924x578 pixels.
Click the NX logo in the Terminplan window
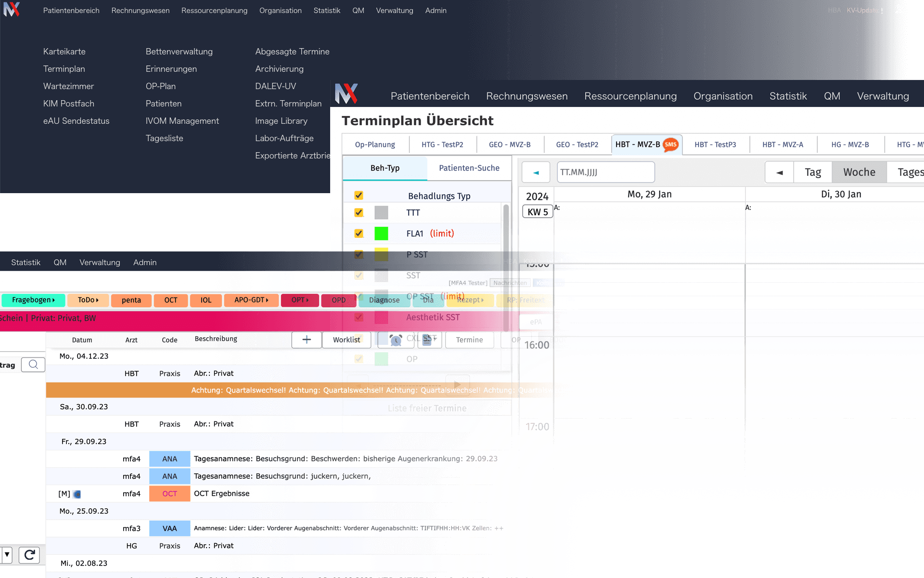click(346, 93)
